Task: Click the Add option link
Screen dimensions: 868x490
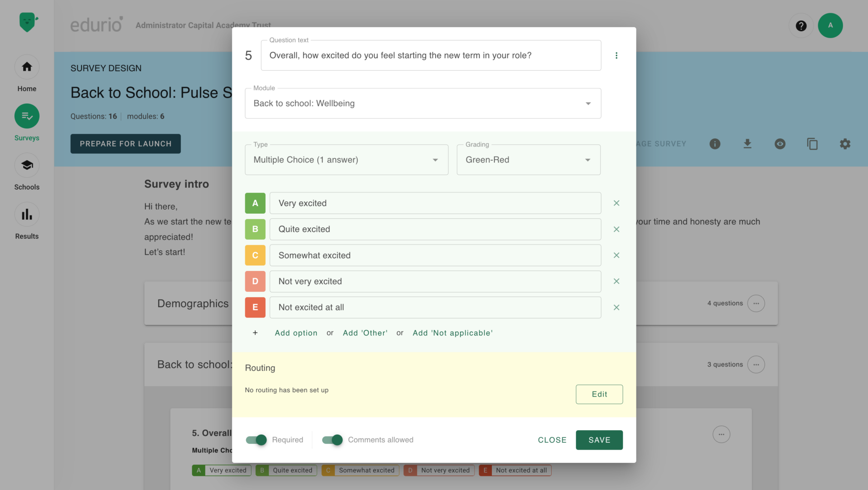Action: pyautogui.click(x=296, y=333)
